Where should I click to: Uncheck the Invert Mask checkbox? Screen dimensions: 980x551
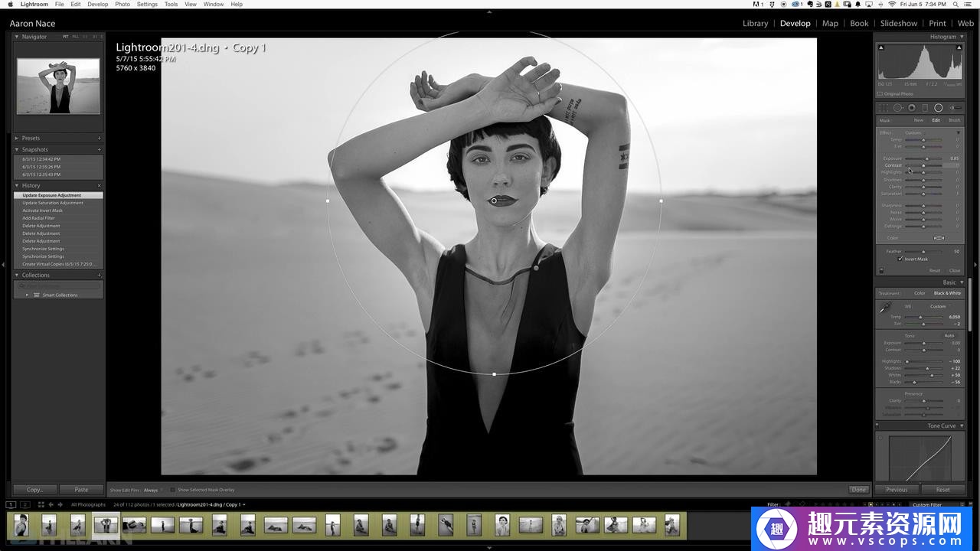pos(900,259)
